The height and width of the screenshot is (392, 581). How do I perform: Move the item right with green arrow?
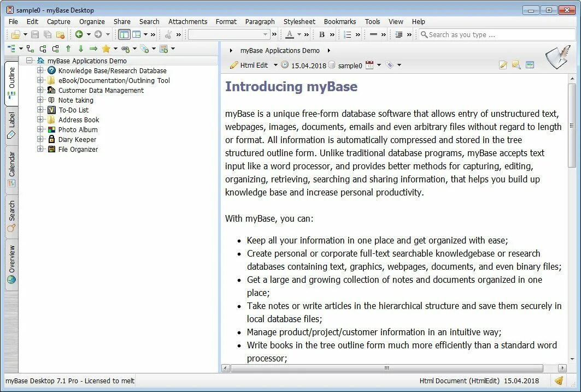point(93,49)
